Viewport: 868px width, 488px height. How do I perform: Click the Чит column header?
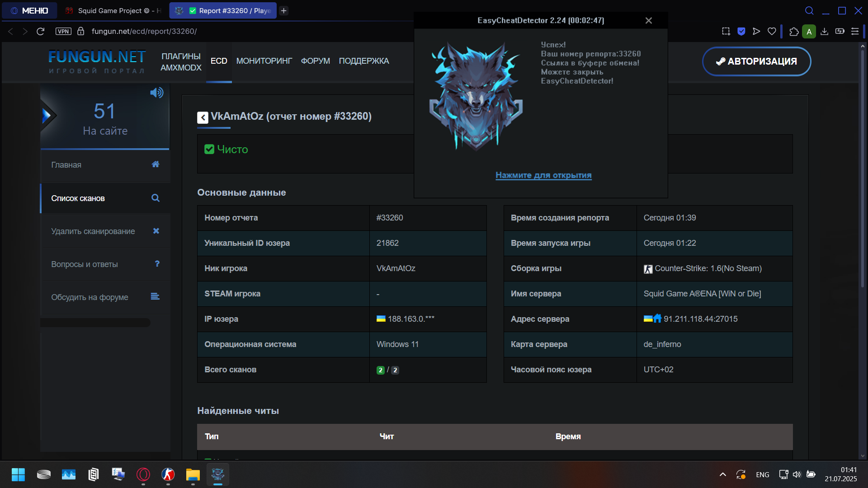point(387,436)
